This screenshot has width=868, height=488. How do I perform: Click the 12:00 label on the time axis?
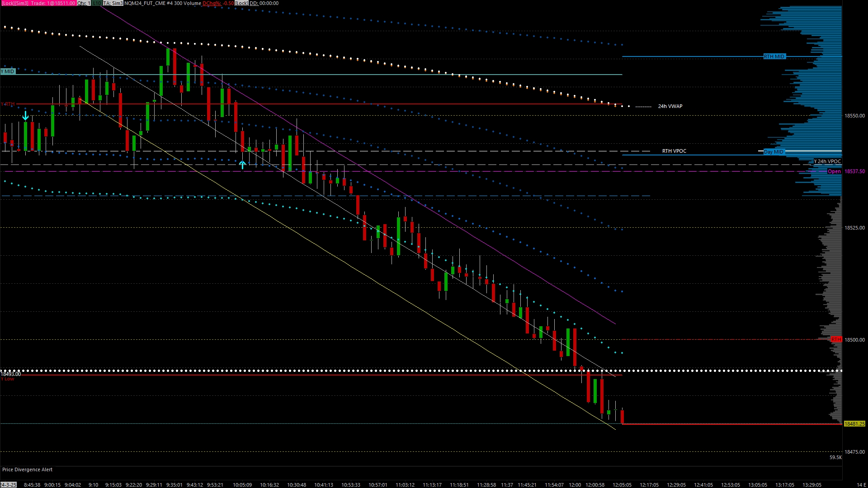coord(575,485)
